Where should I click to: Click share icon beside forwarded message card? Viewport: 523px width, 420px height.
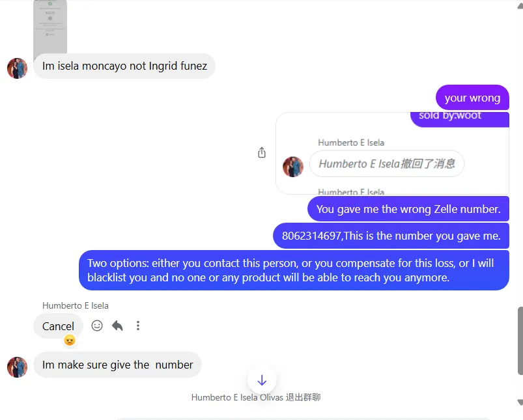click(262, 152)
